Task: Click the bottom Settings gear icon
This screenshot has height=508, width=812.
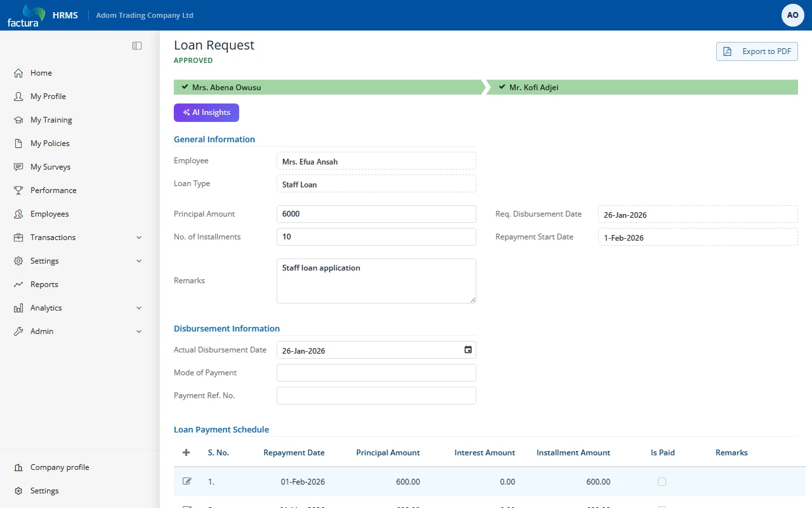Action: [x=18, y=491]
